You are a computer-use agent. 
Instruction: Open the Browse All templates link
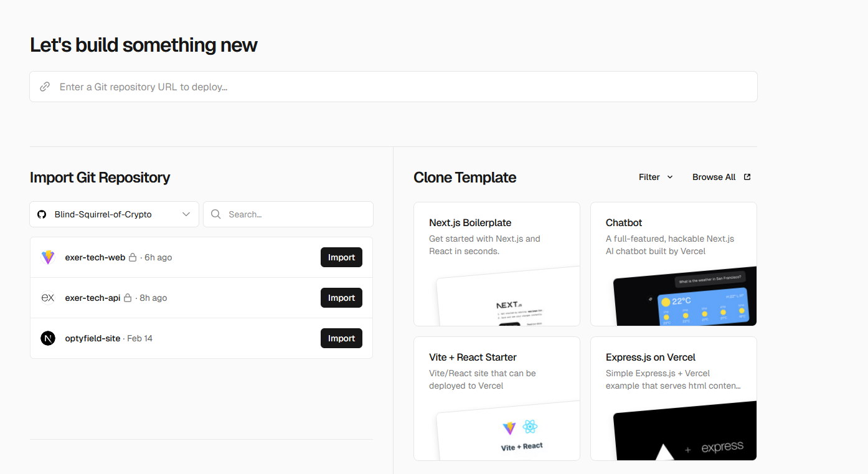722,177
